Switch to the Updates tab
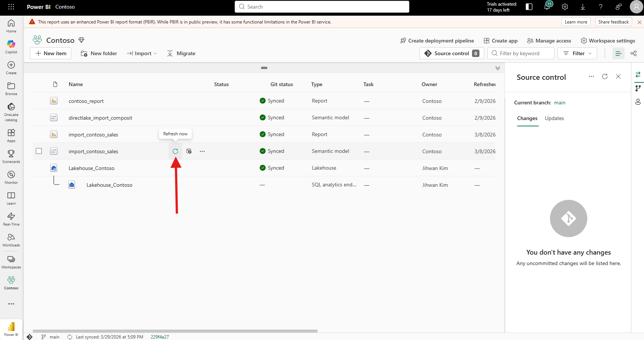Image resolution: width=644 pixels, height=340 pixels. (554, 118)
